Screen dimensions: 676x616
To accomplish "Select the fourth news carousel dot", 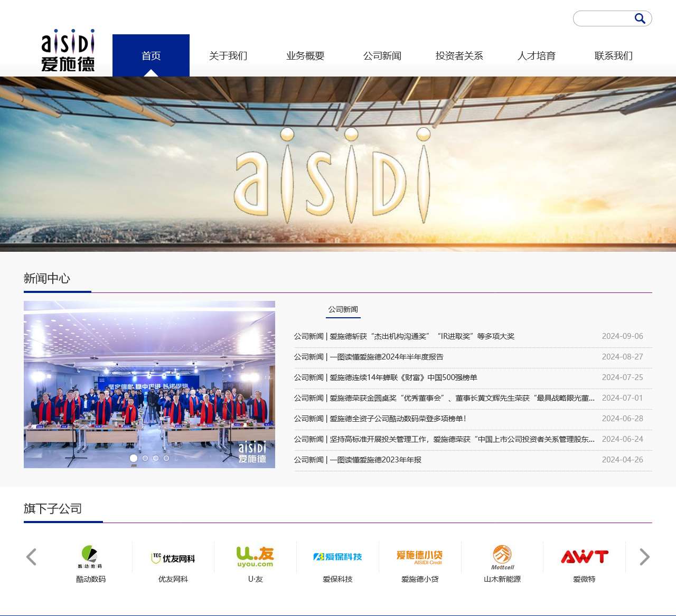I will [166, 458].
